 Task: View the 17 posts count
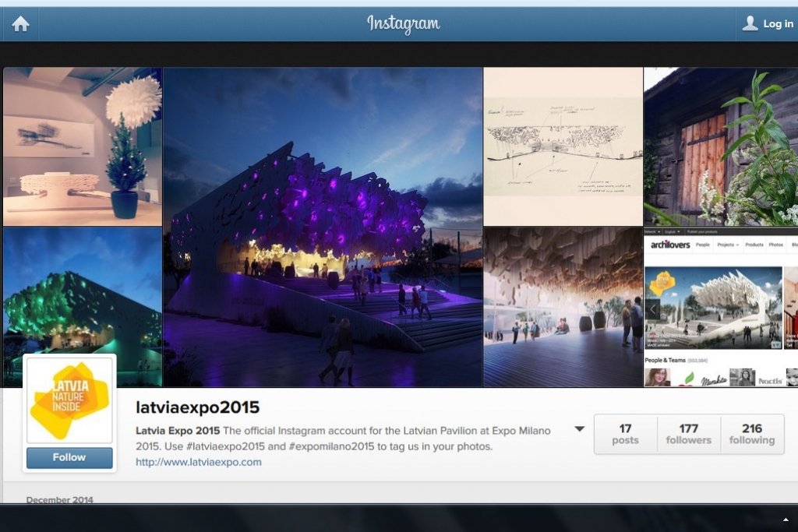tap(625, 434)
